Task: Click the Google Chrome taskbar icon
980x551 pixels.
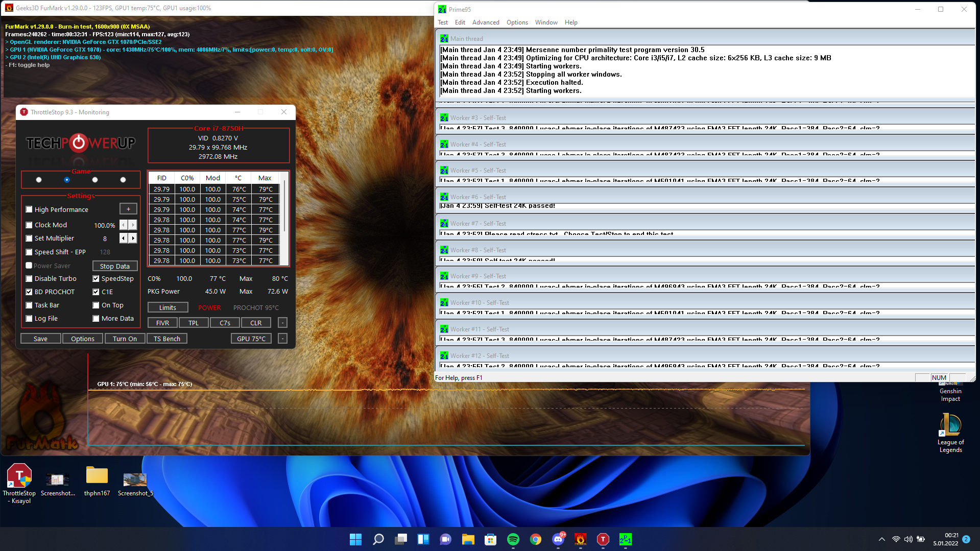Action: pos(535,539)
